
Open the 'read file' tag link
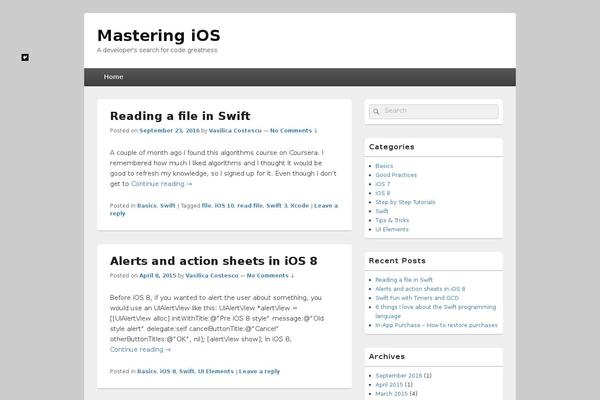pyautogui.click(x=250, y=206)
